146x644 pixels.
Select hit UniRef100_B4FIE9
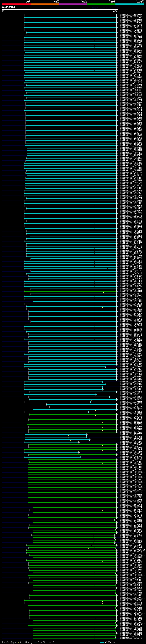pos(131,284)
